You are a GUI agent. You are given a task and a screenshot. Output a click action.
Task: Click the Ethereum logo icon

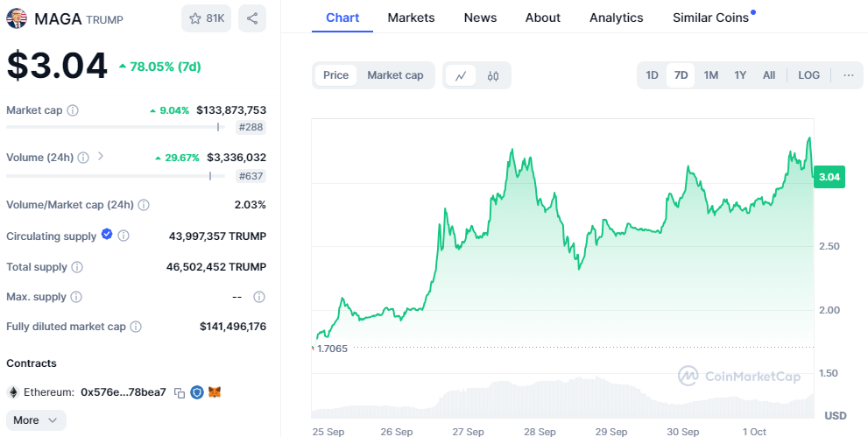tap(13, 392)
